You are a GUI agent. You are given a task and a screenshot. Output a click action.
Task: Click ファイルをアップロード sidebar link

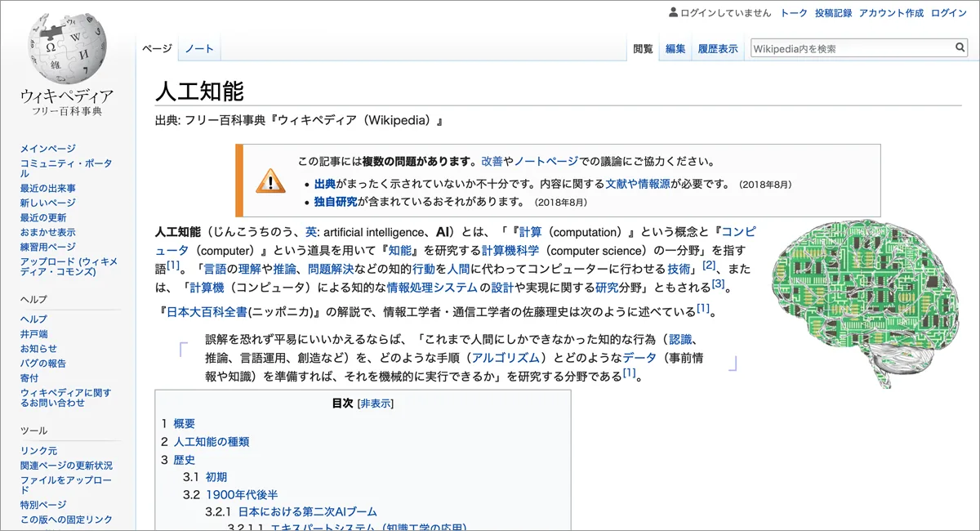65,485
